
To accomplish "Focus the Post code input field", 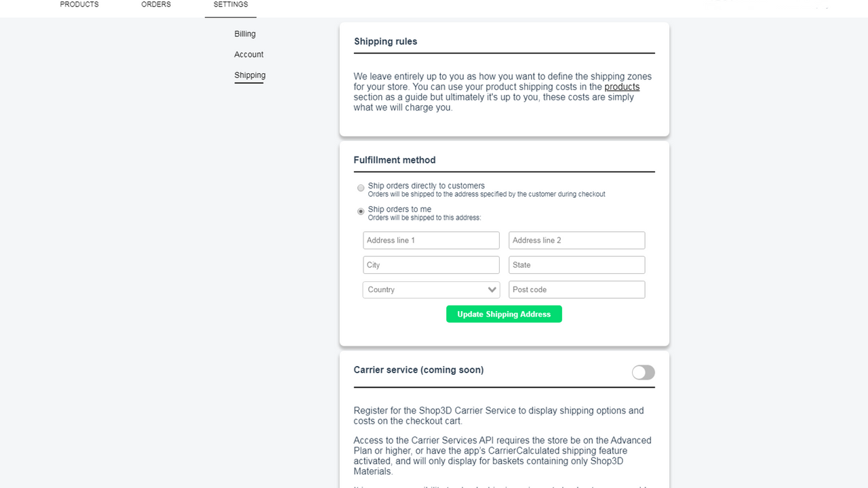I will 576,289.
